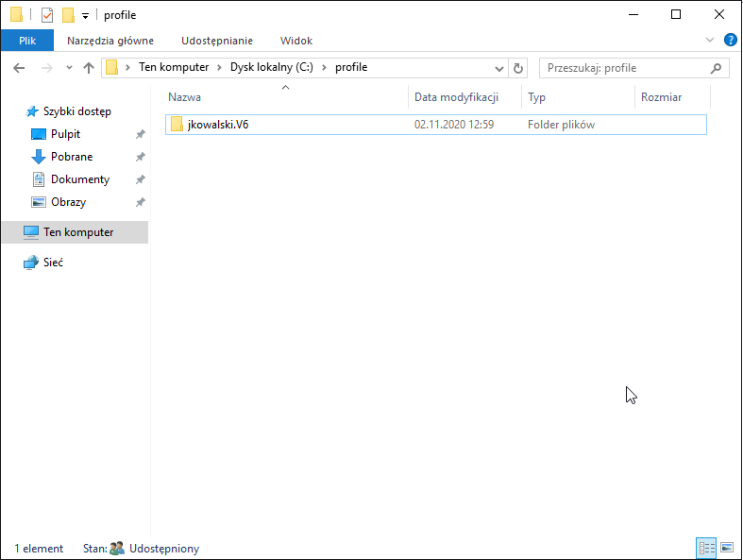The image size is (743, 560).
Task: Select the jkowalski.V6 folder name
Action: point(218,125)
